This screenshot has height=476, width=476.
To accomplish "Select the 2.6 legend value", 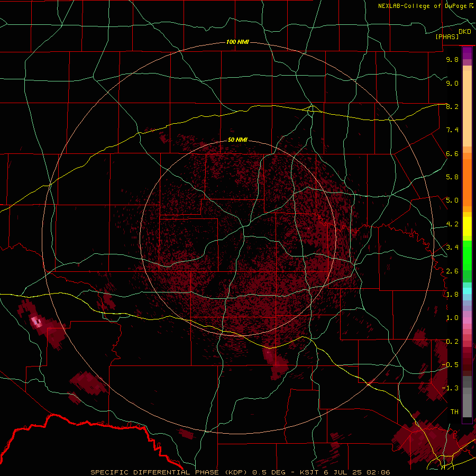I will 452,271.
